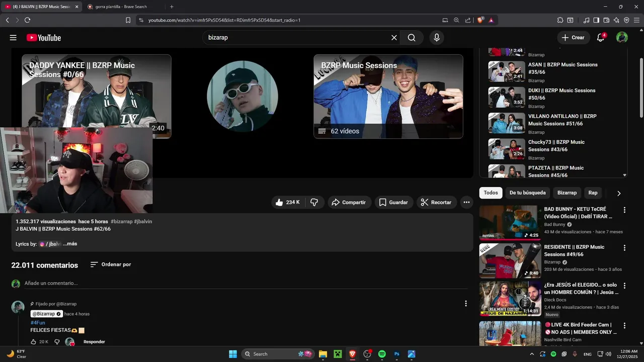Open the YouTube hamburger guide menu
This screenshot has width=644, height=362.
(13, 38)
